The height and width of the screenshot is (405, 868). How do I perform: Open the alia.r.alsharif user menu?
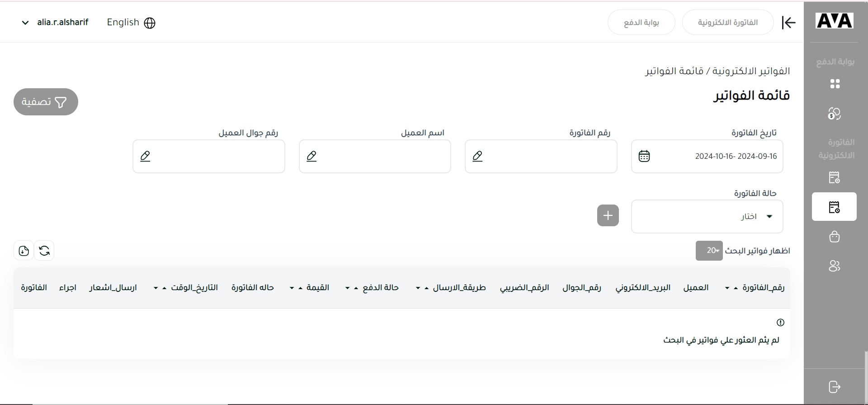pos(55,23)
